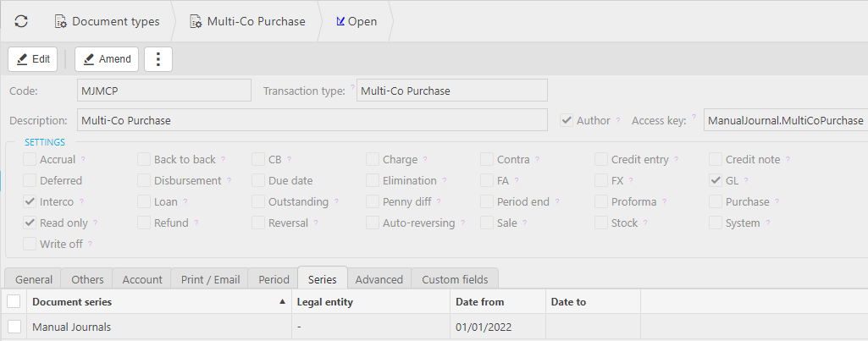The image size is (868, 341).
Task: Select the Manual Journals row checkbox
Action: [x=14, y=327]
